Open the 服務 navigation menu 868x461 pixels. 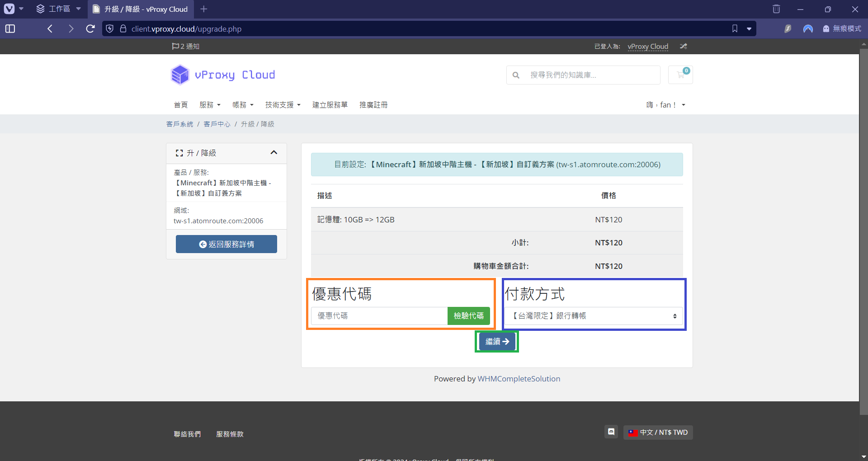tap(210, 105)
